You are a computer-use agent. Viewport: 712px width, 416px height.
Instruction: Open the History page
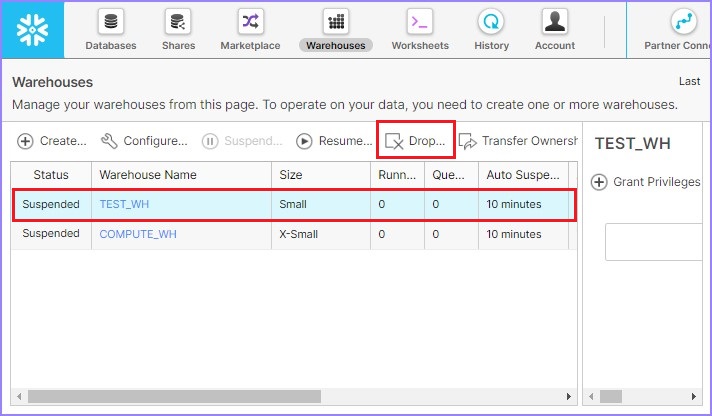tap(491, 30)
